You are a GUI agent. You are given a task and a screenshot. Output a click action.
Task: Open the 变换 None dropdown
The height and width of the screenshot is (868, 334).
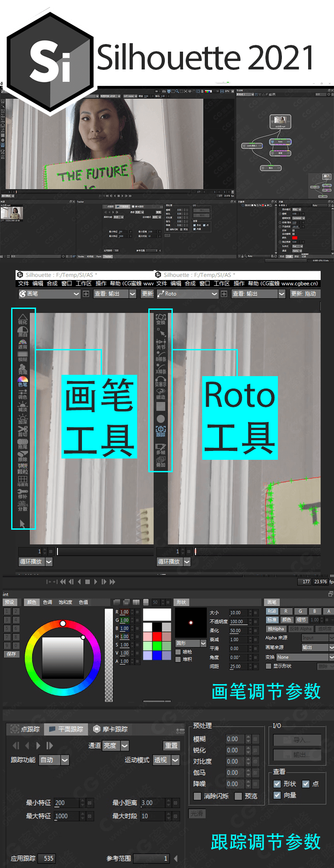tap(305, 657)
